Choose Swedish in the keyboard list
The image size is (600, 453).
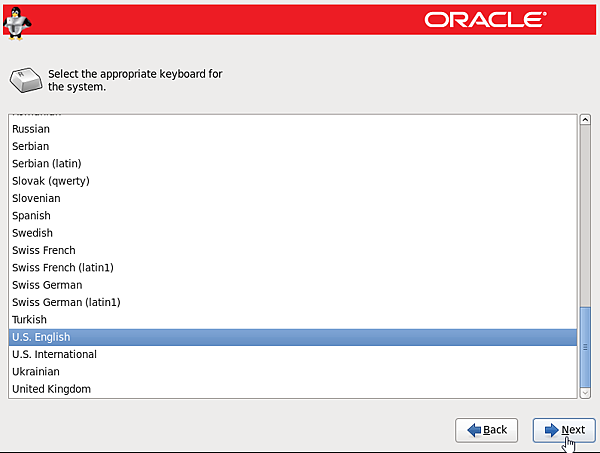(x=32, y=233)
